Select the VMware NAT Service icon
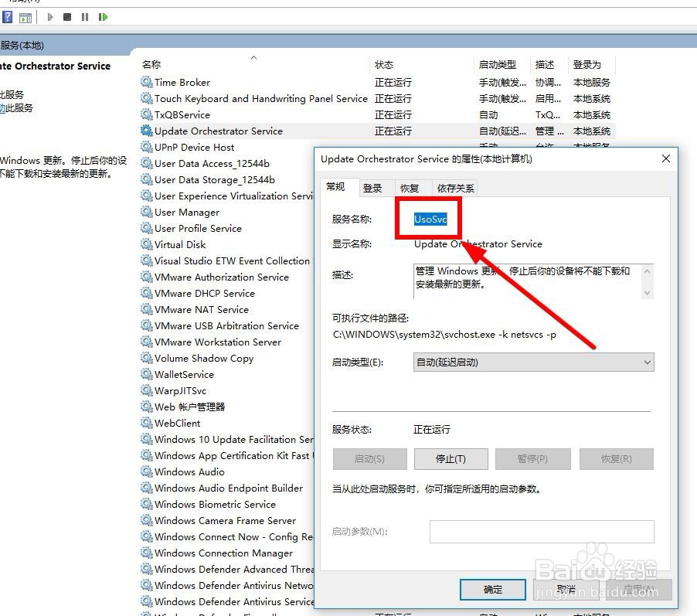The image size is (697, 616). tap(147, 309)
